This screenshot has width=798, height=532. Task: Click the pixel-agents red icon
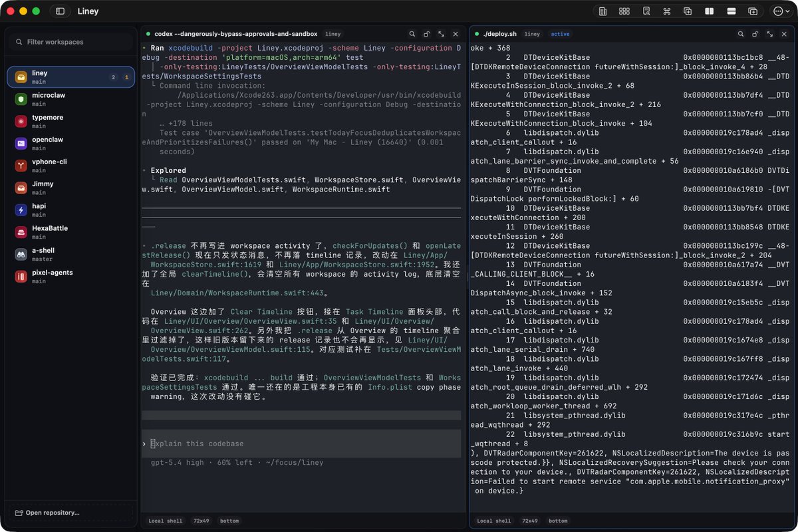[x=21, y=277]
